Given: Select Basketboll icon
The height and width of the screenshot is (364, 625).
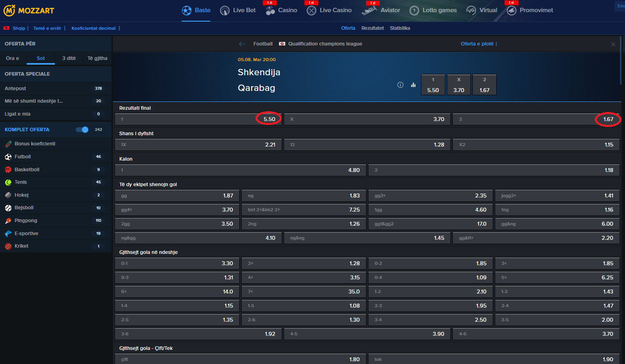Looking at the screenshot, I should pos(8,170).
